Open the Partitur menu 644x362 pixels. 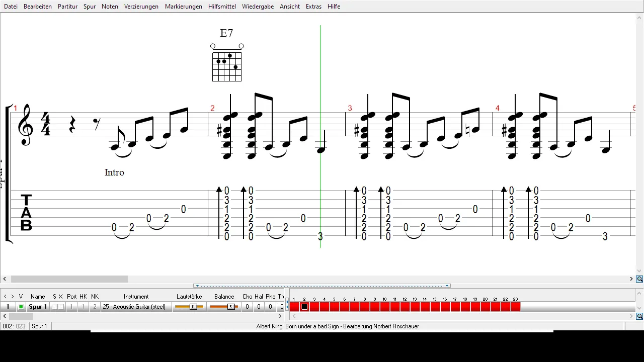pyautogui.click(x=67, y=7)
